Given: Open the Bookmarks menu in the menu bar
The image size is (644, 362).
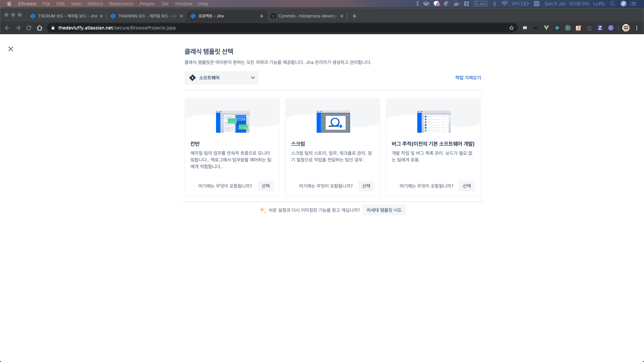Looking at the screenshot, I should pos(121,4).
